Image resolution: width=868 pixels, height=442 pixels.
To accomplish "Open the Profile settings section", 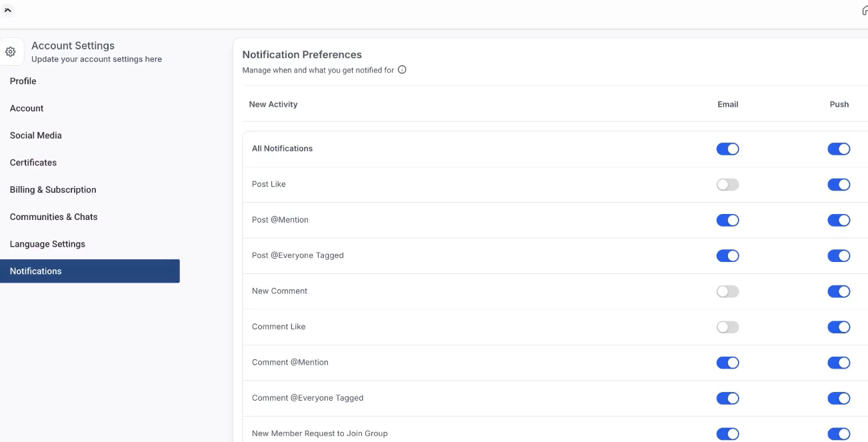I will click(23, 81).
